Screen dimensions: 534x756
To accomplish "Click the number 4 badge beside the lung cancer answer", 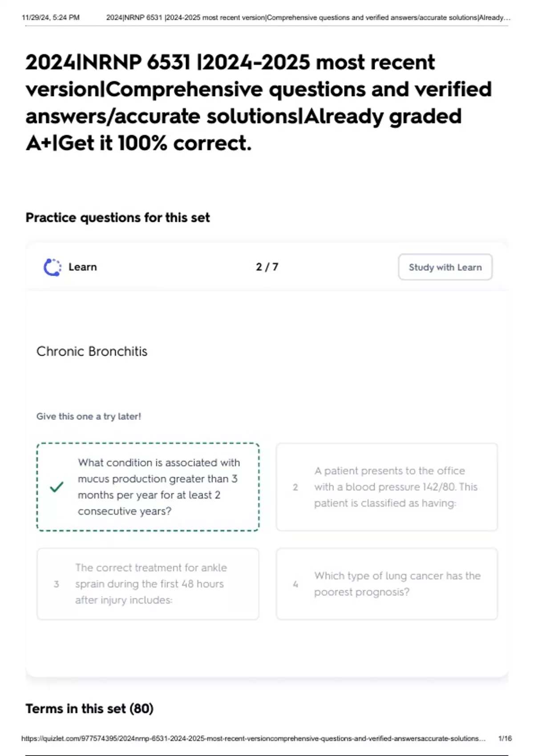I will click(295, 584).
